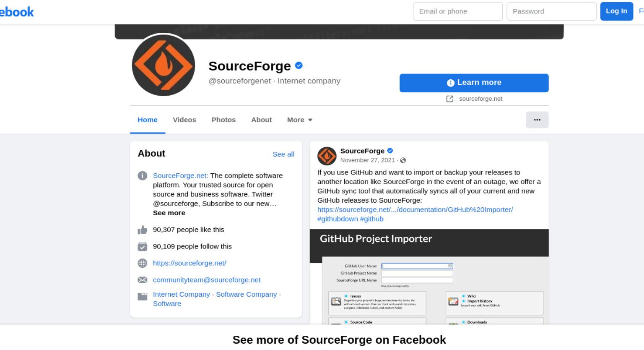Click the verified badge beside the SourceForge page title
Image resolution: width=644 pixels, height=350 pixels.
(x=299, y=65)
